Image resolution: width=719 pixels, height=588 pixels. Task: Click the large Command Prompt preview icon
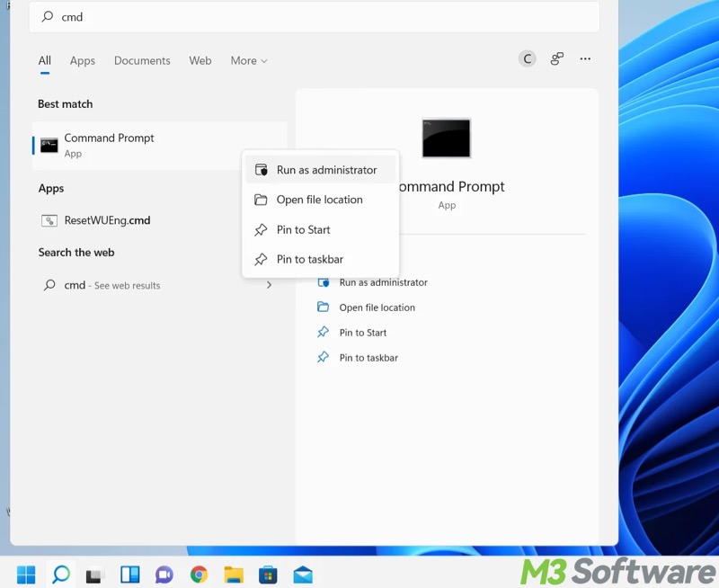[x=446, y=138]
